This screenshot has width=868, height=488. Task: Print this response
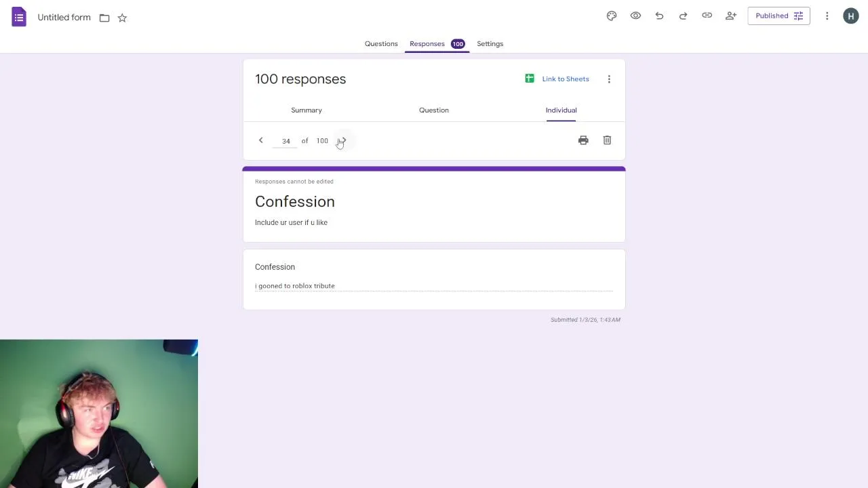click(583, 140)
